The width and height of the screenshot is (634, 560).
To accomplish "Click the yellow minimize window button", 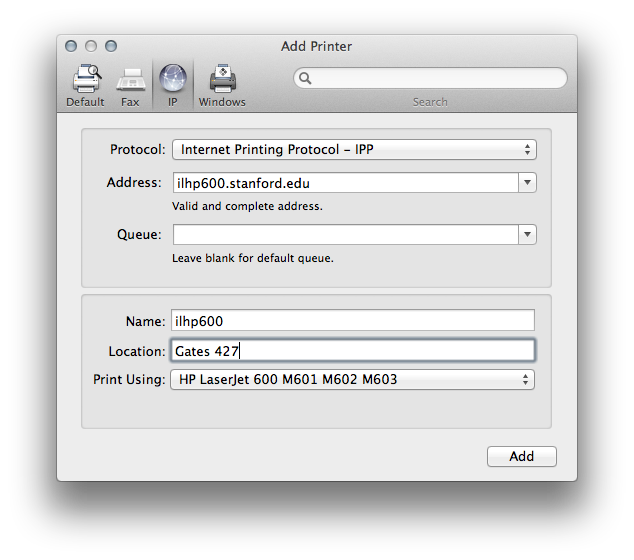I will coord(91,46).
